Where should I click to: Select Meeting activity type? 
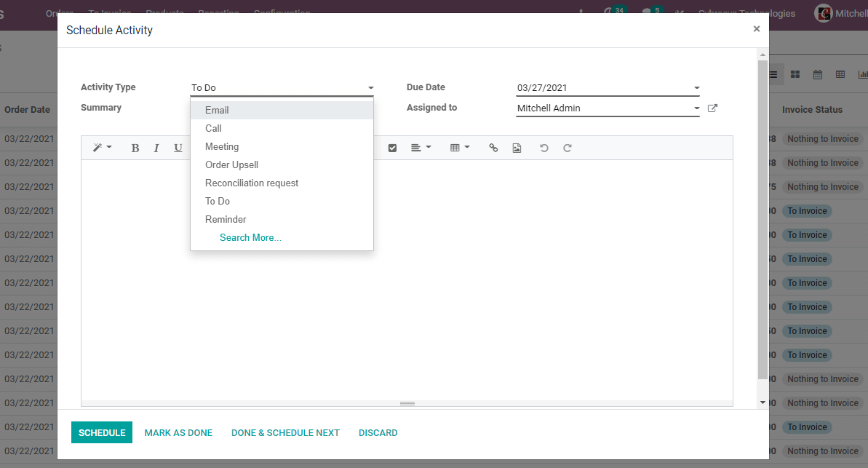(x=282, y=147)
